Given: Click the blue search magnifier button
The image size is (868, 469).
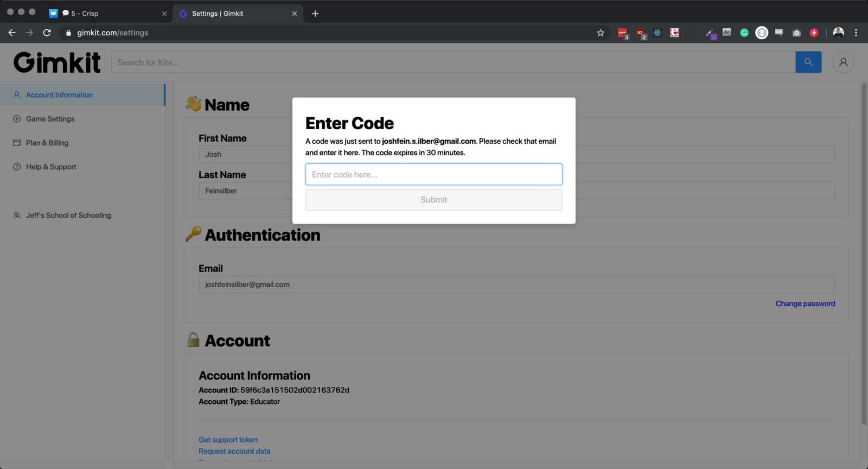Looking at the screenshot, I should [808, 62].
